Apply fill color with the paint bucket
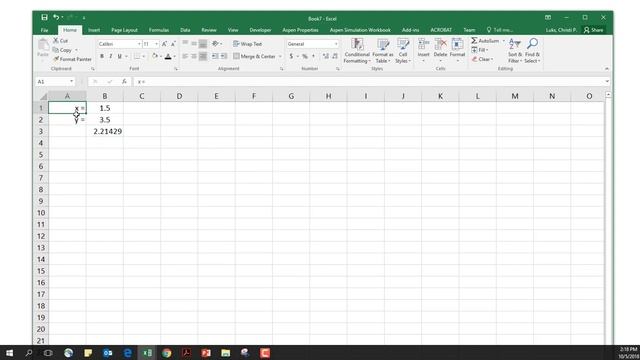 point(154,56)
